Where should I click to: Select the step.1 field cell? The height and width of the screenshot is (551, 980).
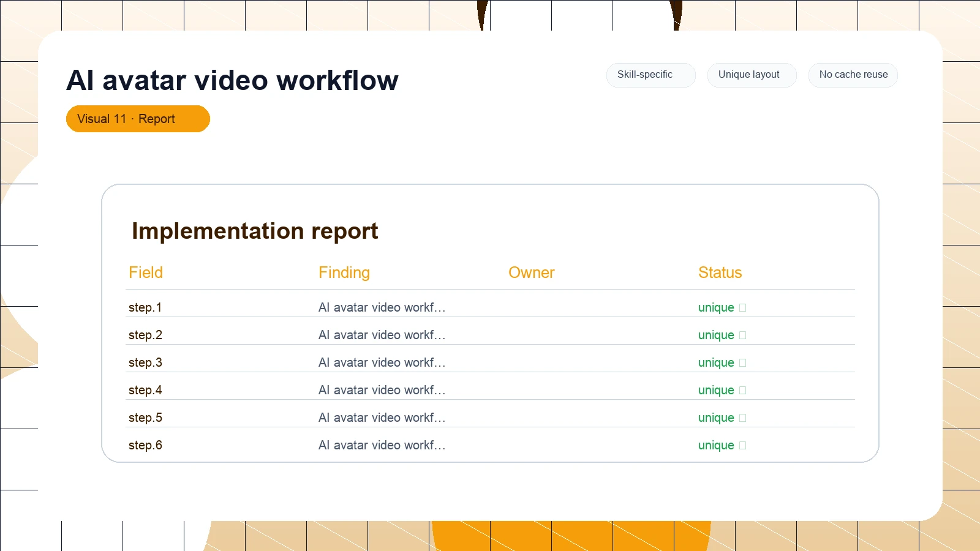coord(145,307)
